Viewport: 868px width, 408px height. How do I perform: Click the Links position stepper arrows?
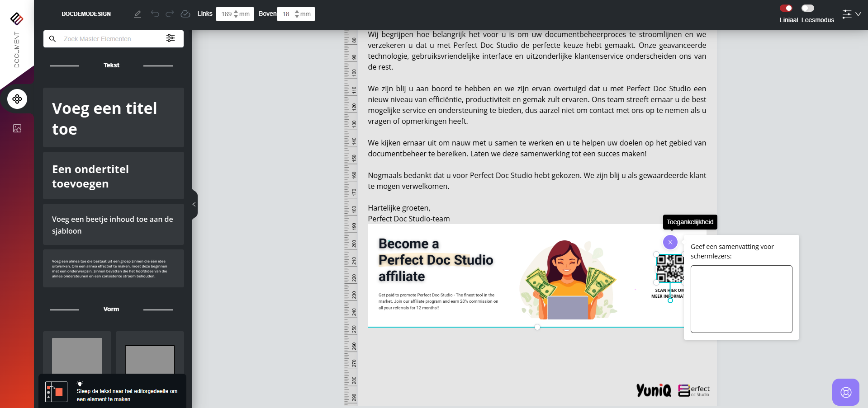pos(236,14)
